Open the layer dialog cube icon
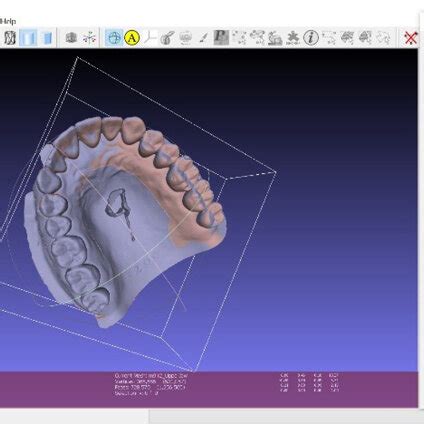 (71, 38)
